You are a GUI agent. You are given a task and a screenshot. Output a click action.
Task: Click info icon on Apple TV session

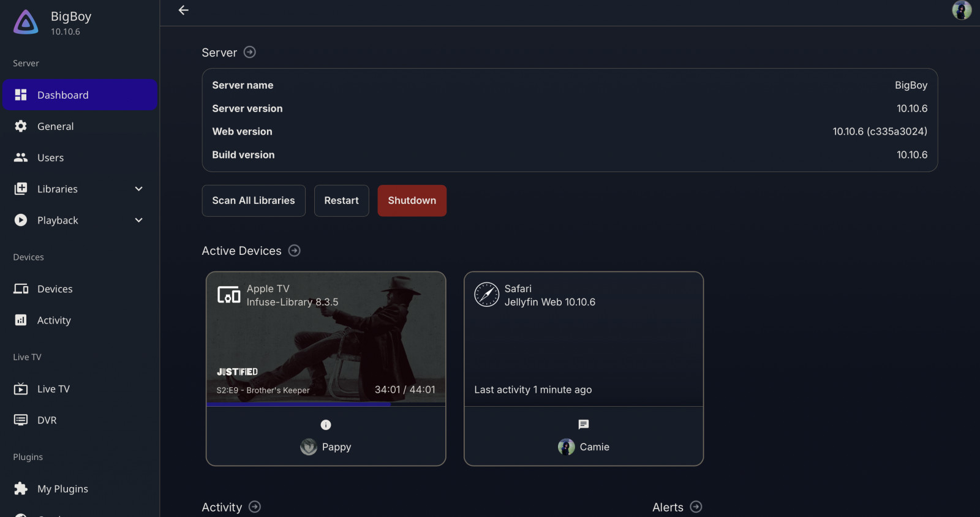[x=326, y=425]
